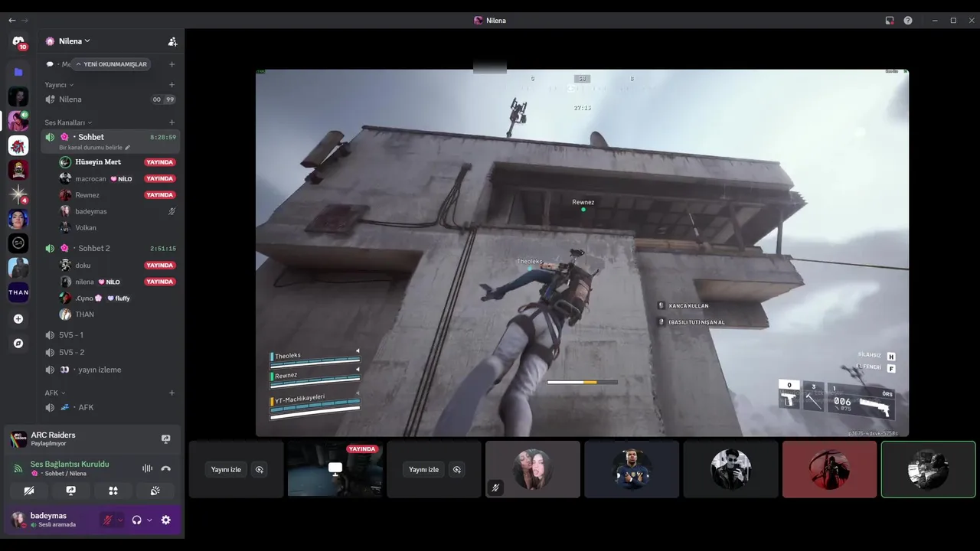The image size is (980, 551).
Task: Join the 5V5 - 2 voice channel
Action: pos(110,352)
